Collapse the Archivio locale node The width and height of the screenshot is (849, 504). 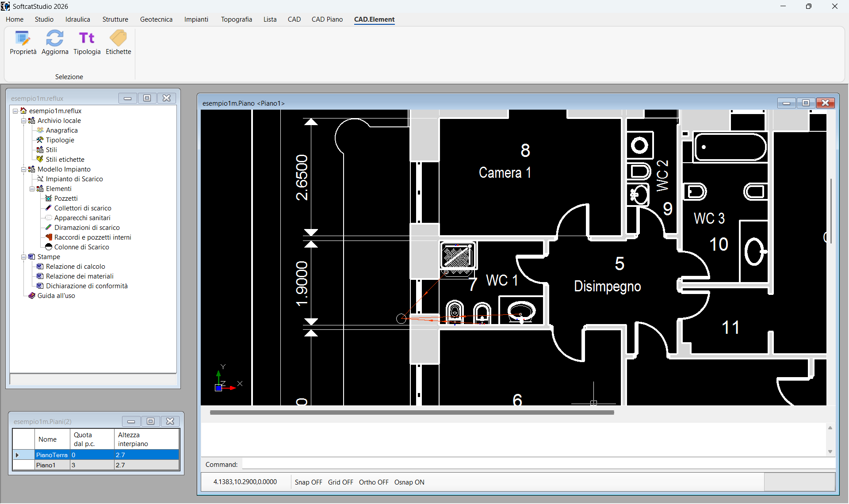pyautogui.click(x=23, y=121)
